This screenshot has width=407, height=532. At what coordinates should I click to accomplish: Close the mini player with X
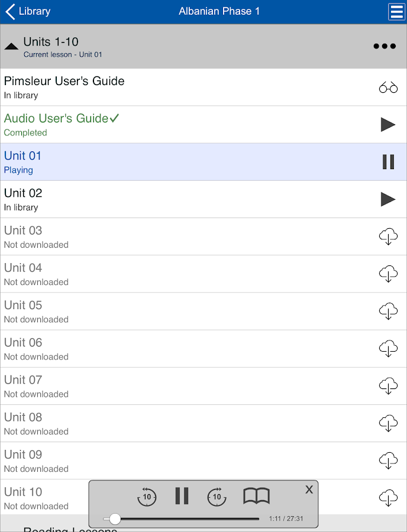tap(309, 489)
